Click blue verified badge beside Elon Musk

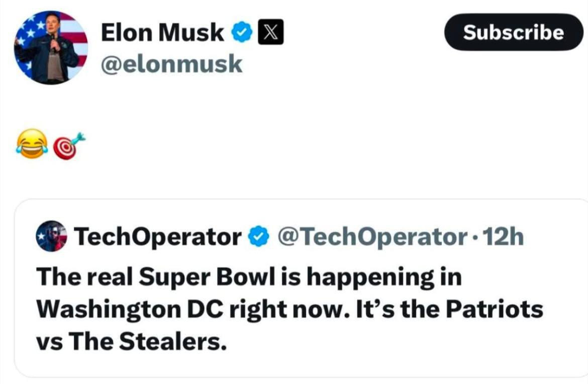[242, 33]
